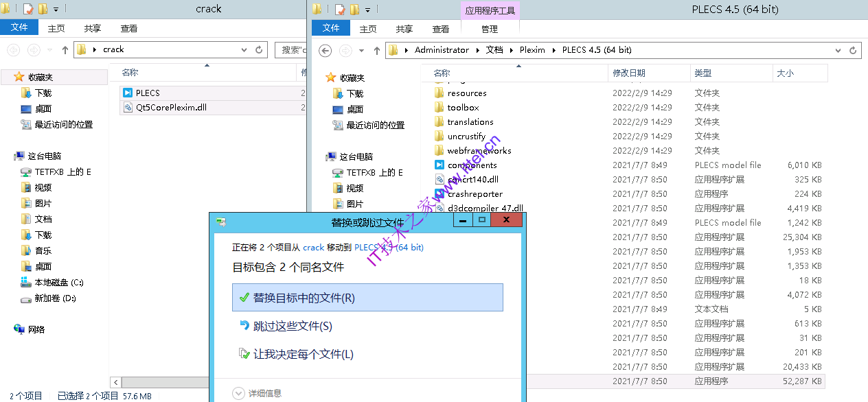Refresh the PLECS 4.5 folder view
Image resolution: width=868 pixels, height=402 pixels.
tap(854, 50)
